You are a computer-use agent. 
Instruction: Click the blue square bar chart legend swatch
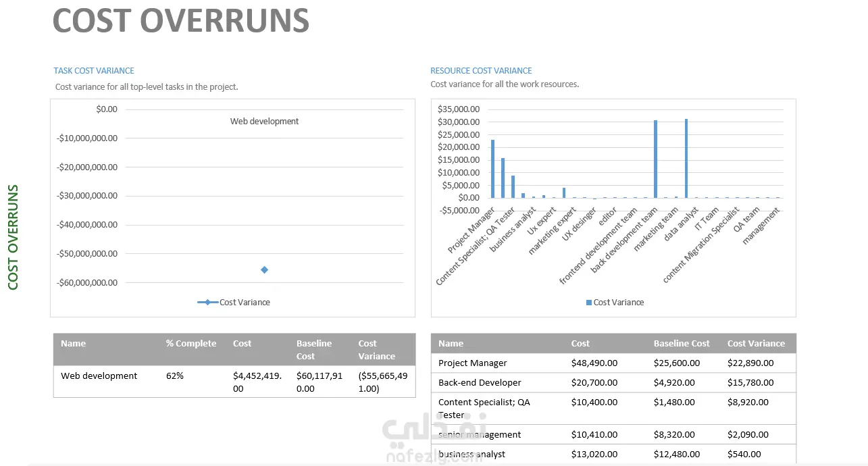(589, 303)
